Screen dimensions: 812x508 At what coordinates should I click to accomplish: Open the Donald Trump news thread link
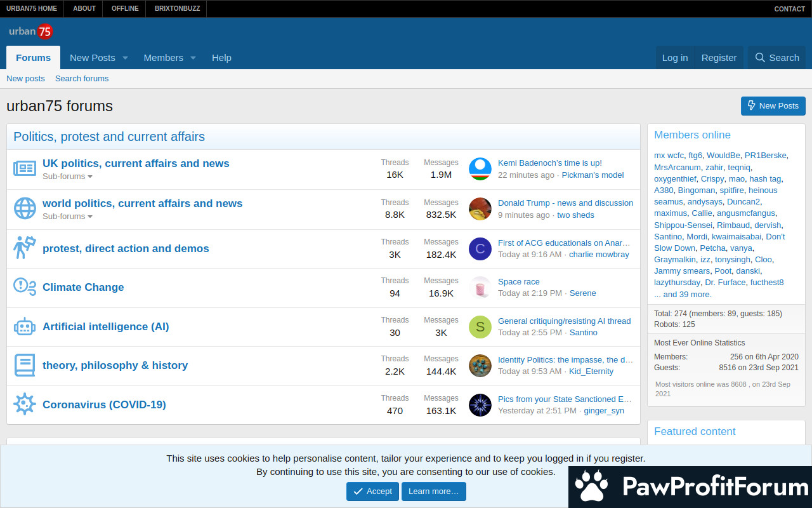click(x=565, y=203)
